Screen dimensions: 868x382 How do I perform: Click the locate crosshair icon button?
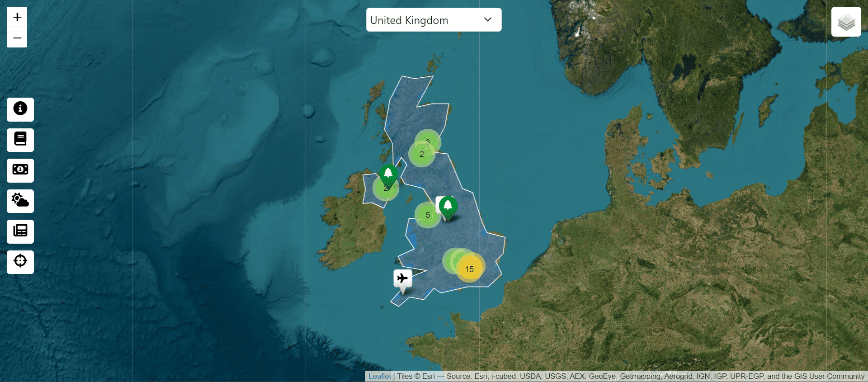click(x=20, y=262)
